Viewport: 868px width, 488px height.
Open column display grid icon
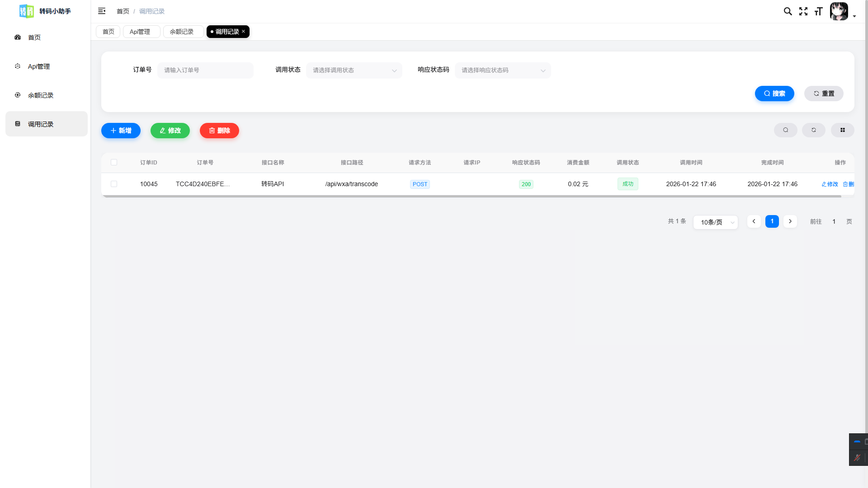tap(843, 130)
